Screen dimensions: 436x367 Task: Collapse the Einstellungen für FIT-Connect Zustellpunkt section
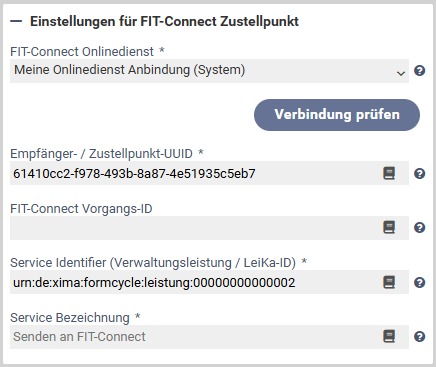click(x=16, y=22)
